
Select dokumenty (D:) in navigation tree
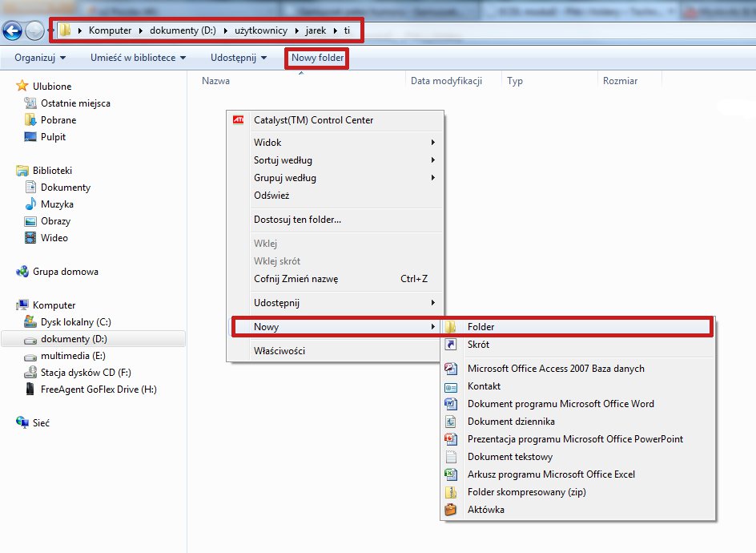(x=94, y=339)
